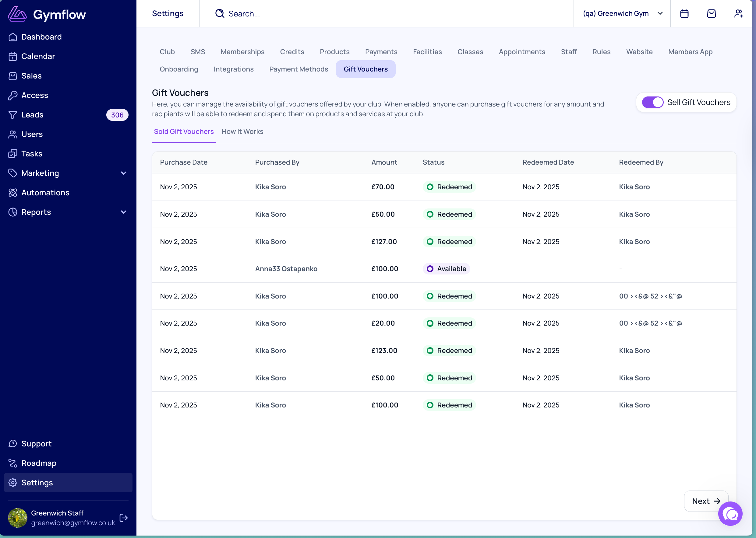This screenshot has height=538, width=756.
Task: Open the Memberships settings tab
Action: [x=242, y=52]
